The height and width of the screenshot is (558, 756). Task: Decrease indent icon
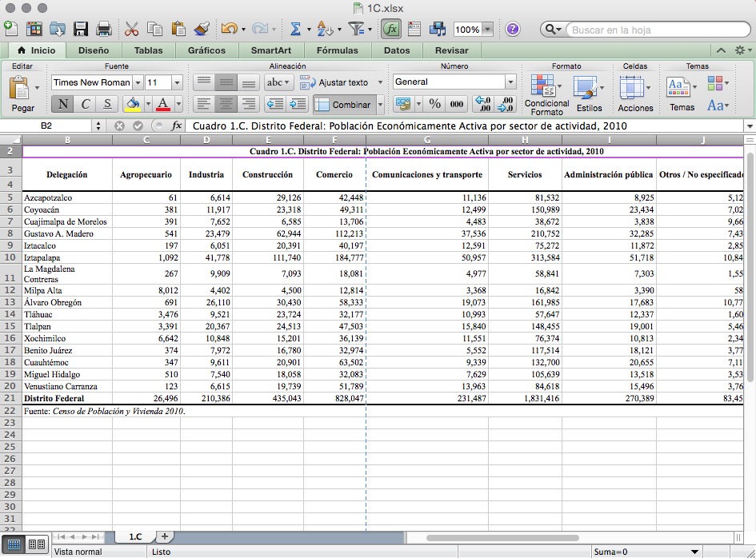pyautogui.click(x=275, y=104)
